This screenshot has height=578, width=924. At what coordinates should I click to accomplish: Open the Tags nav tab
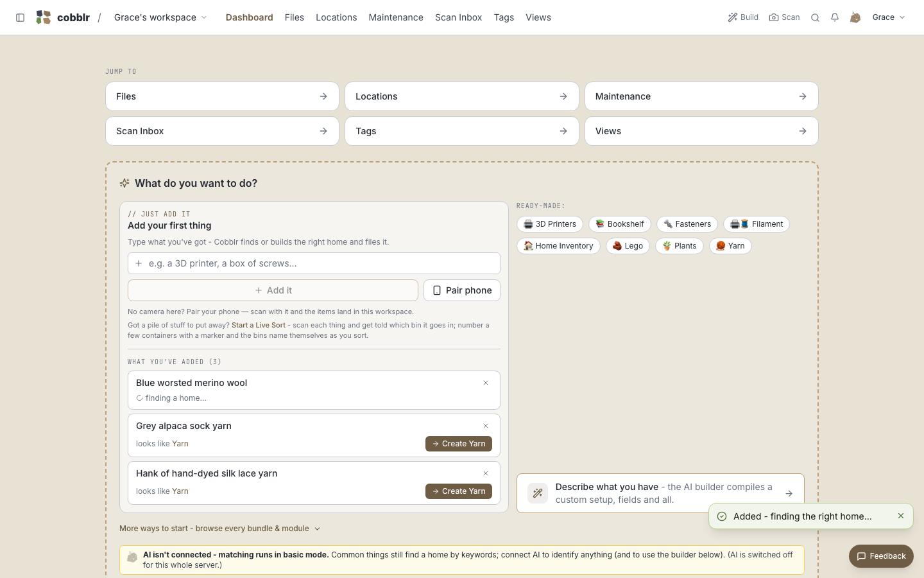(504, 17)
